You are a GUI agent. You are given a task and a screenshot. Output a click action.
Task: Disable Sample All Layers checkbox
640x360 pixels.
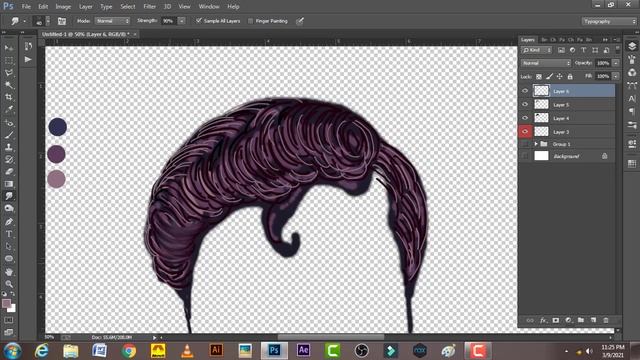(199, 21)
